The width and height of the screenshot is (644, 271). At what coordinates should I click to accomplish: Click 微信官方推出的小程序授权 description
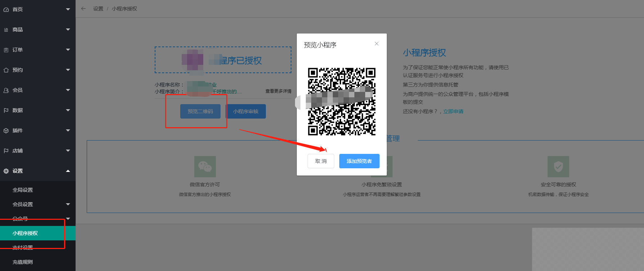(x=205, y=195)
